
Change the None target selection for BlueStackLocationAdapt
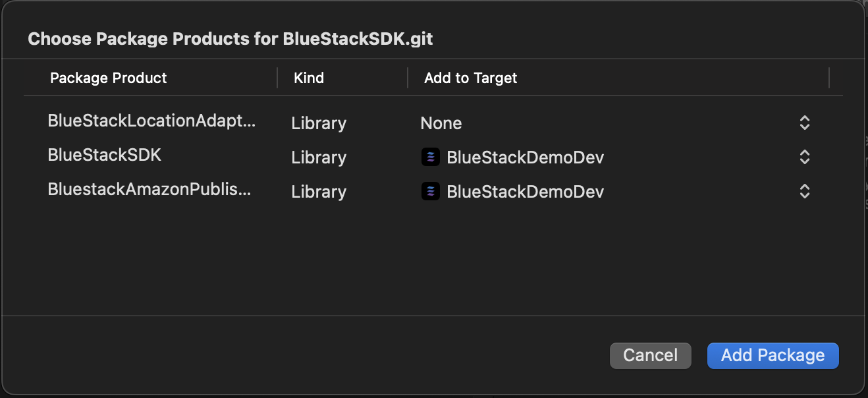coord(441,123)
